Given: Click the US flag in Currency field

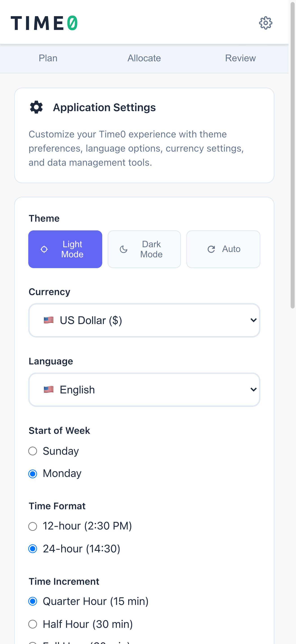Looking at the screenshot, I should click(x=49, y=320).
